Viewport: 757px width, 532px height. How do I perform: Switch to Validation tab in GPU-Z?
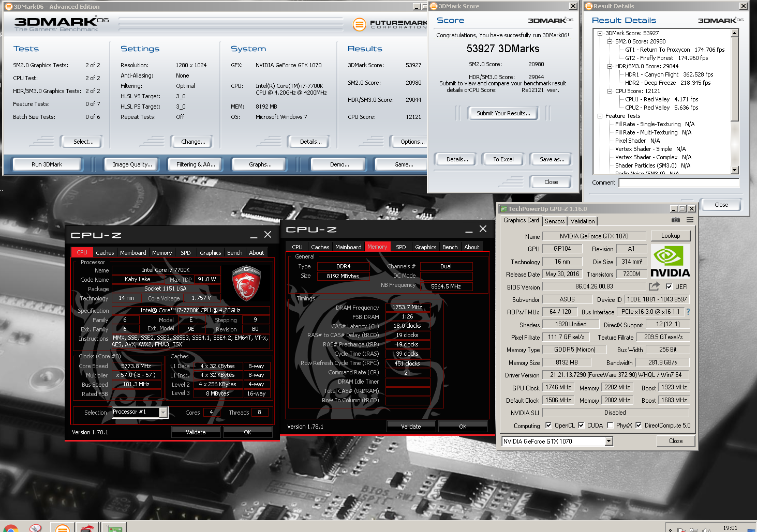point(583,221)
